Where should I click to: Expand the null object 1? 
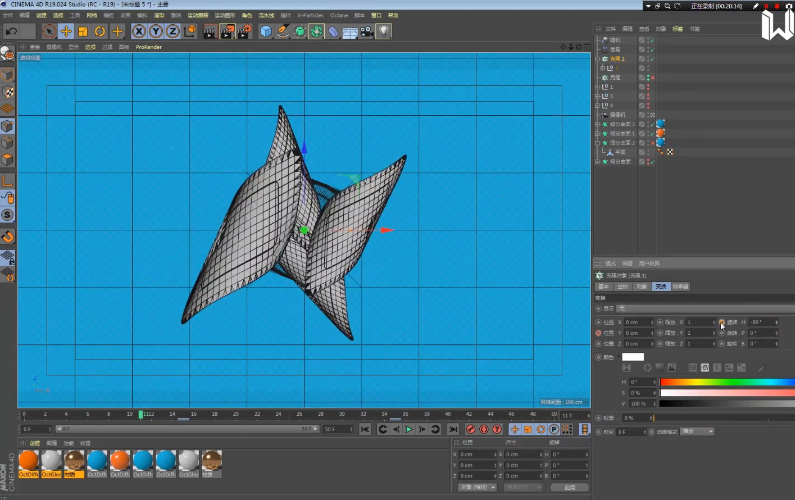(x=597, y=87)
